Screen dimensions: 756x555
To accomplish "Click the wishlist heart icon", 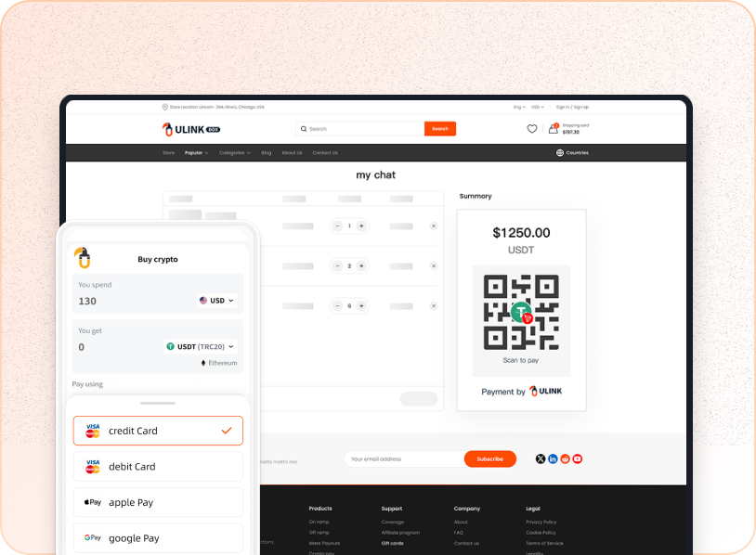I will tap(532, 129).
